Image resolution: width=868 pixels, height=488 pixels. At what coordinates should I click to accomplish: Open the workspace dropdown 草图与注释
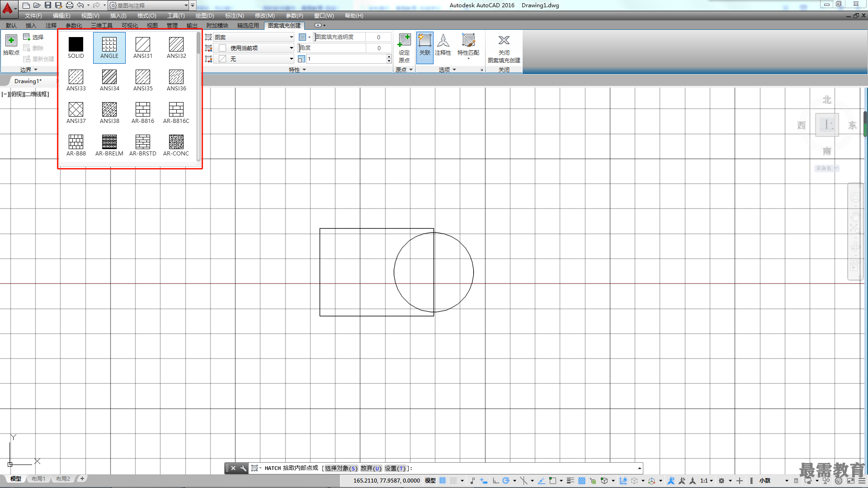pyautogui.click(x=148, y=5)
